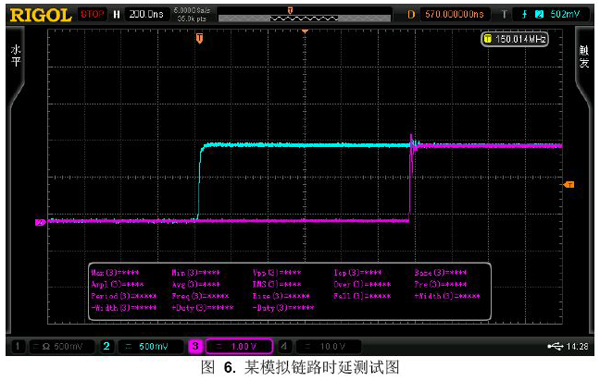Select the channel 3 1.00 V scale box
Image resolution: width=600 pixels, height=381 pixels.
[239, 347]
